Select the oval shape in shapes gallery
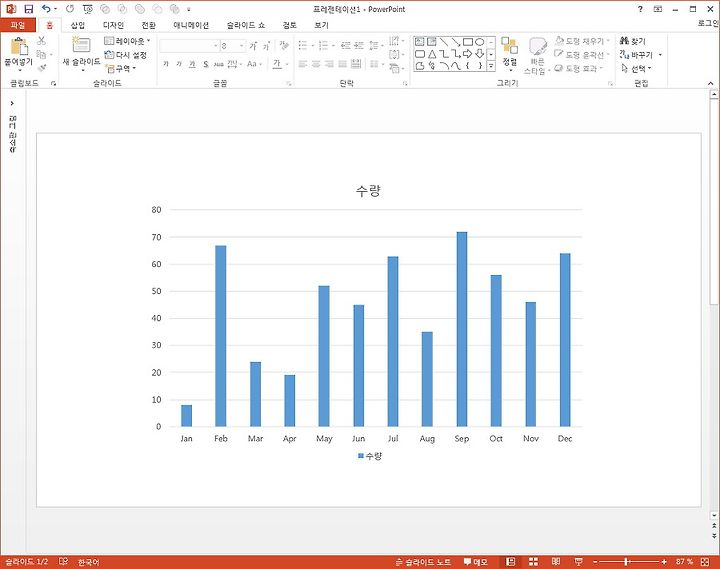This screenshot has width=720, height=569. 479,42
